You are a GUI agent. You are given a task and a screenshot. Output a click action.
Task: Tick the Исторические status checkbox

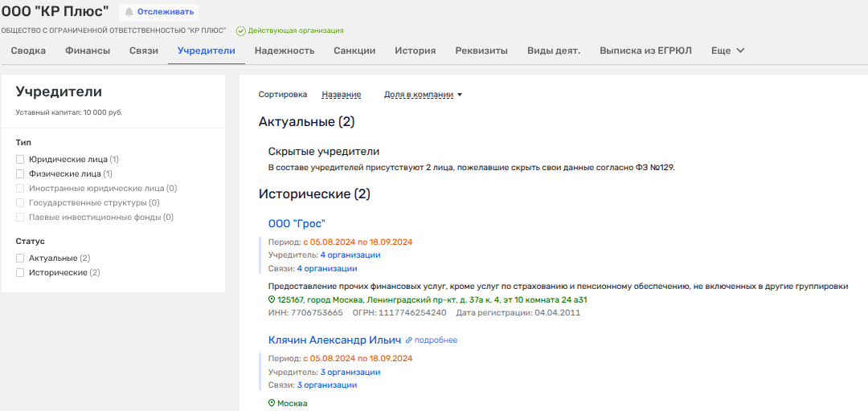coord(21,273)
